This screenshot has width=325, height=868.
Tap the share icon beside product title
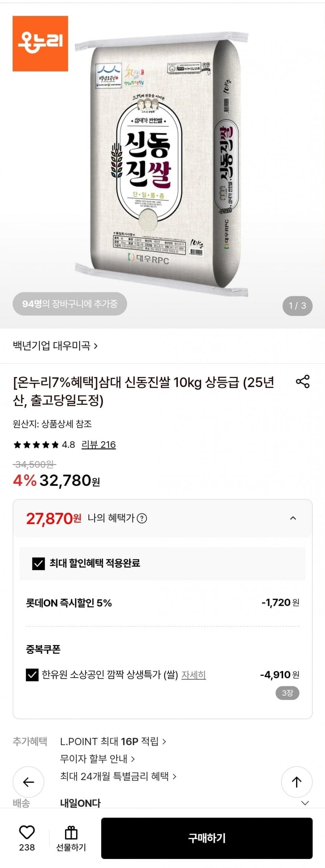303,381
